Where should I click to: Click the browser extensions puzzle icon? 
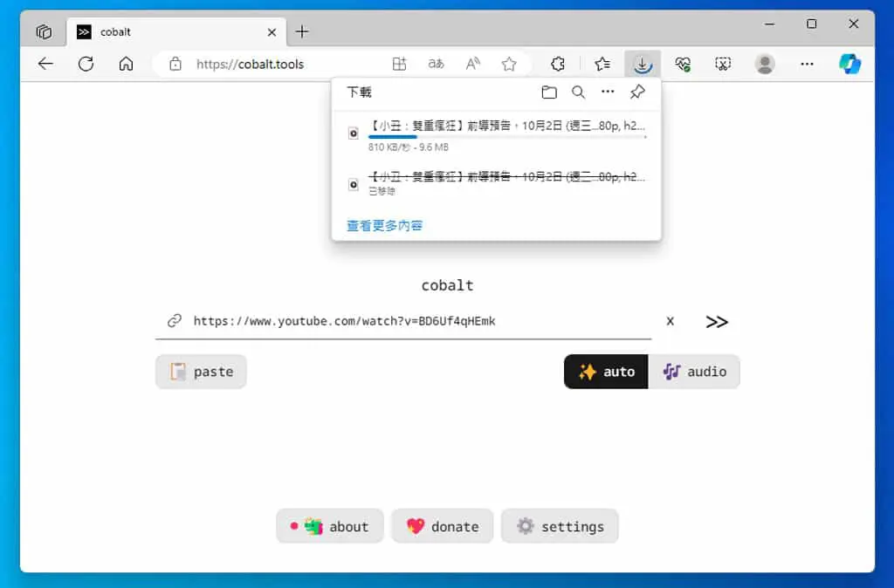(x=558, y=64)
